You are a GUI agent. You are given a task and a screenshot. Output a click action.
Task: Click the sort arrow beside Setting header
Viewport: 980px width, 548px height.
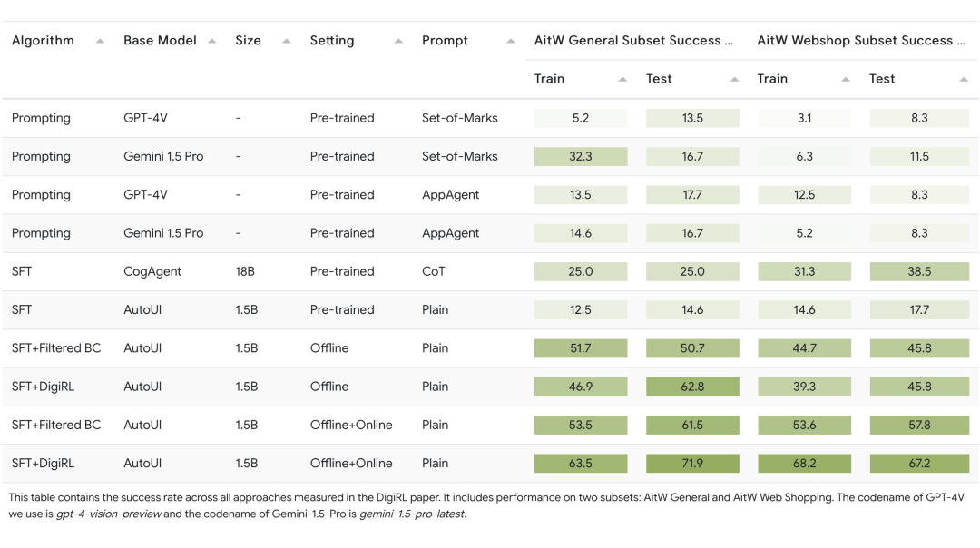point(398,41)
